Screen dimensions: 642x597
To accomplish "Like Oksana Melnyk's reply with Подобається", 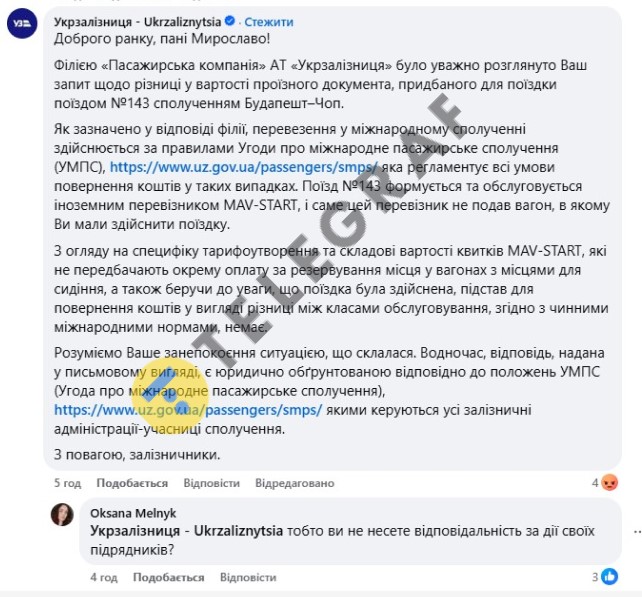I will tap(168, 577).
